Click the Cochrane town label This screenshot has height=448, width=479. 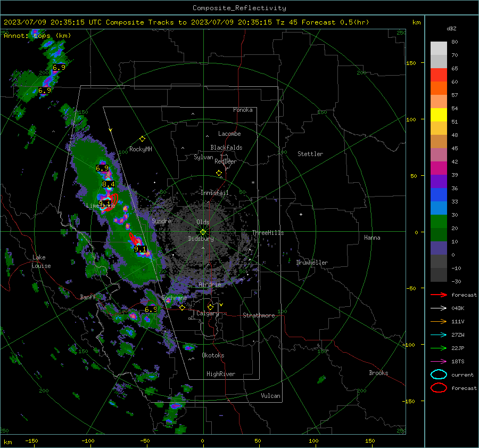point(174,298)
